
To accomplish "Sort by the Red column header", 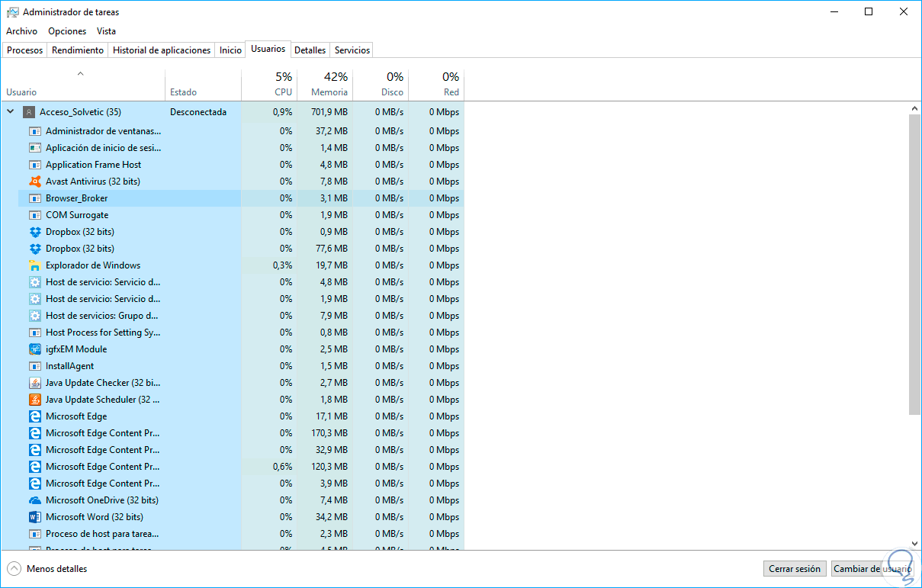I will 436,85.
